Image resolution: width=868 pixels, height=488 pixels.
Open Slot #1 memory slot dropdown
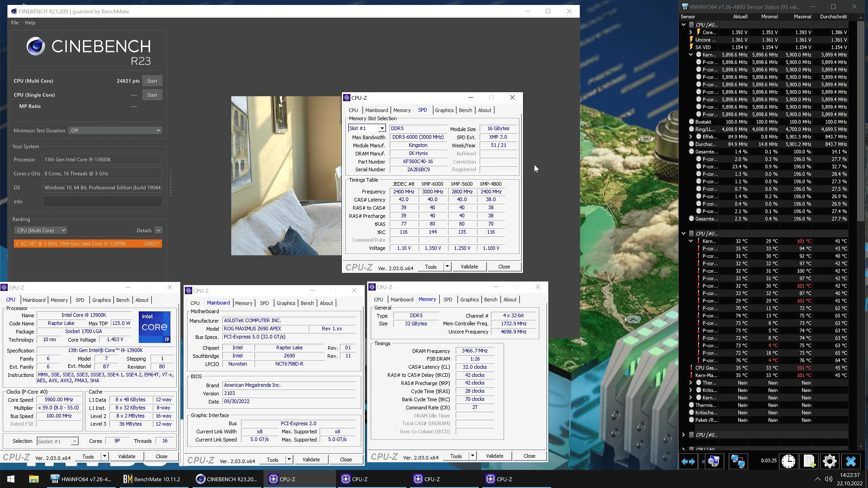coord(382,128)
